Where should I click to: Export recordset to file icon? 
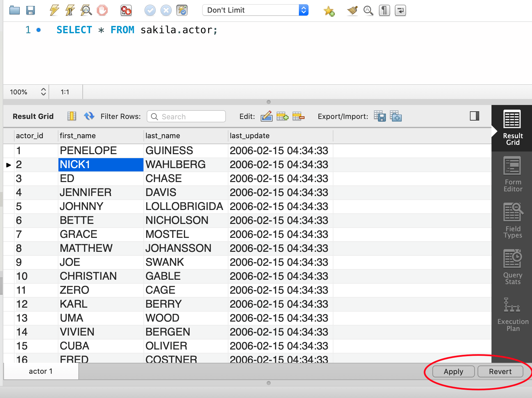coord(380,116)
